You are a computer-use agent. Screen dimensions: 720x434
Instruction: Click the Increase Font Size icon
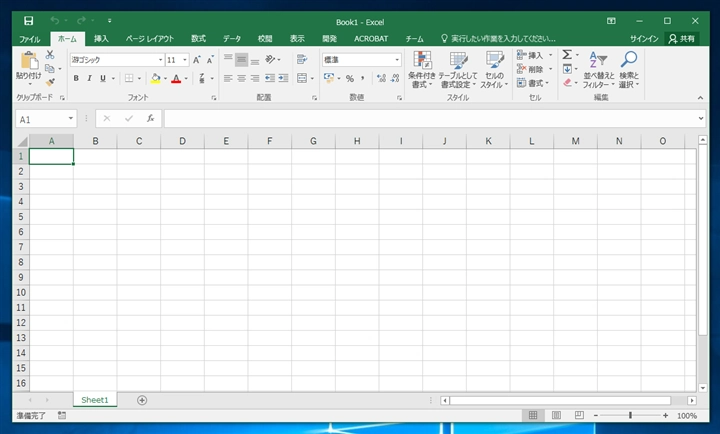click(197, 60)
